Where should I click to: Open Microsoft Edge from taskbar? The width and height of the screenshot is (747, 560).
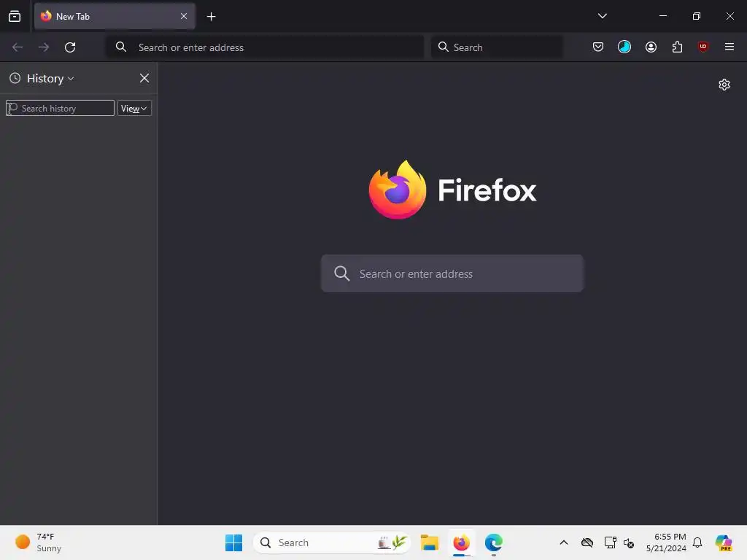tap(494, 542)
